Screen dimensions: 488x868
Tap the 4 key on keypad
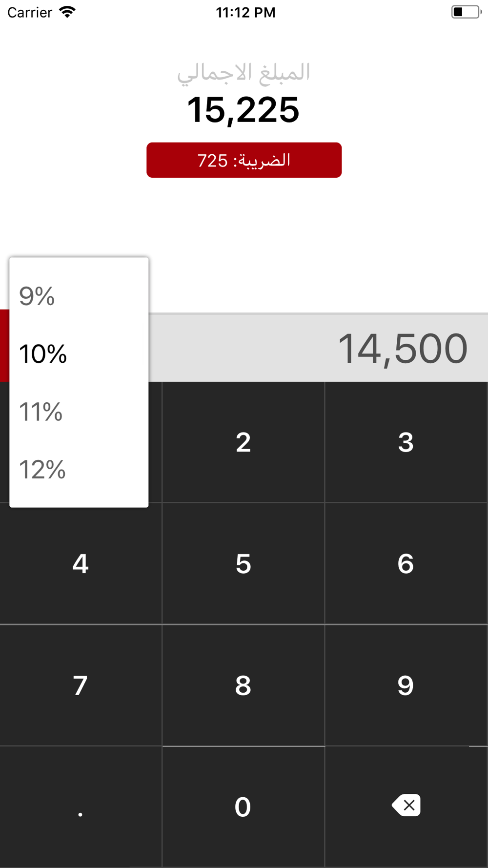(81, 564)
